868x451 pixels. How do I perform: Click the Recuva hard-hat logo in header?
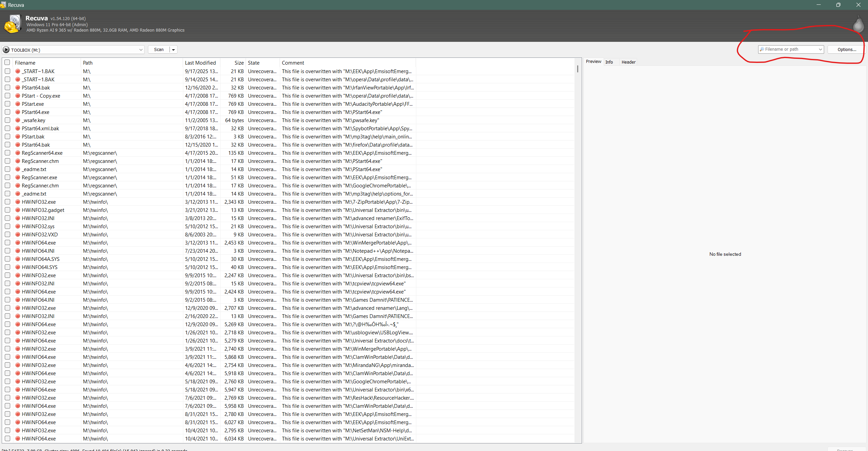[x=13, y=24]
